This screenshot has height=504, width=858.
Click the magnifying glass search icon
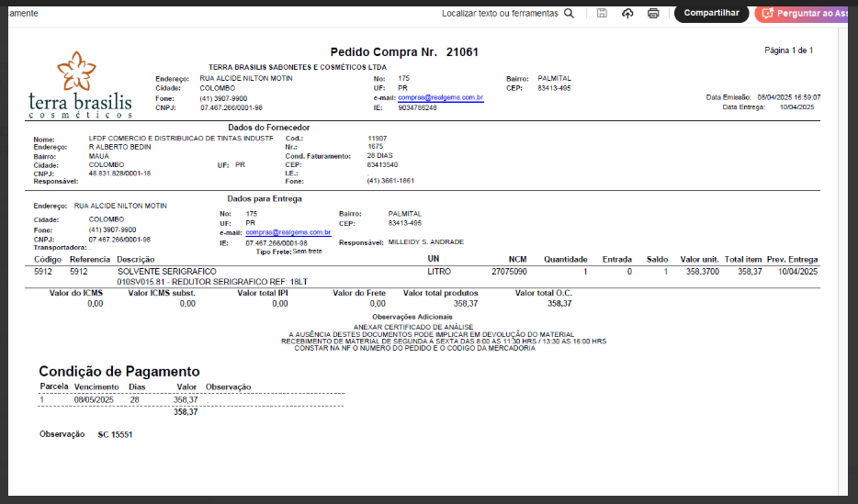[x=570, y=14]
